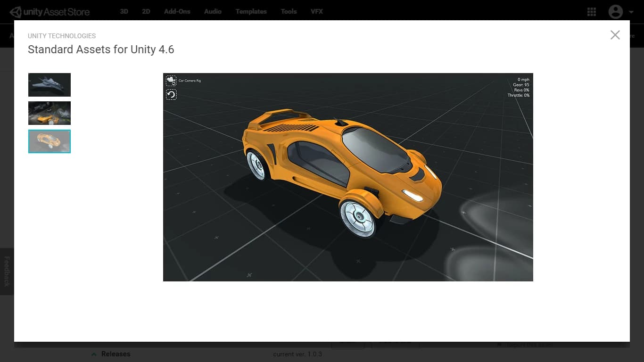Open the Tools category menu
644x362 pixels.
pyautogui.click(x=289, y=11)
